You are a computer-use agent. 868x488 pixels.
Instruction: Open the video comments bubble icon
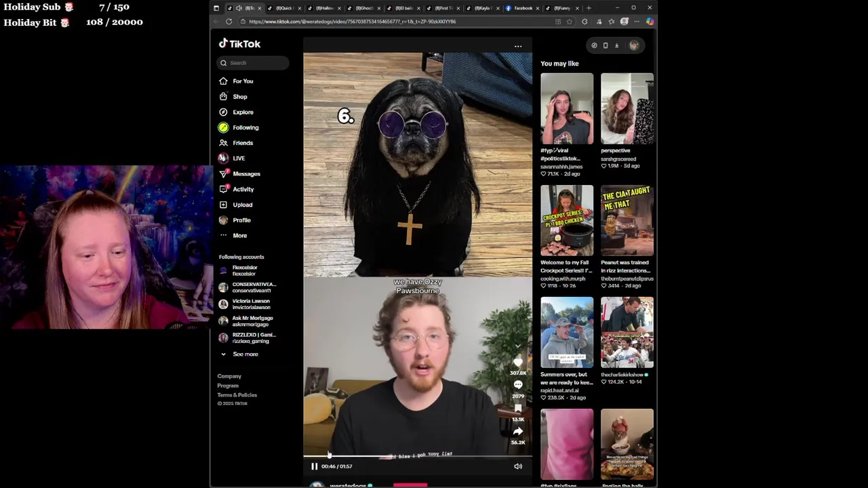[518, 385]
